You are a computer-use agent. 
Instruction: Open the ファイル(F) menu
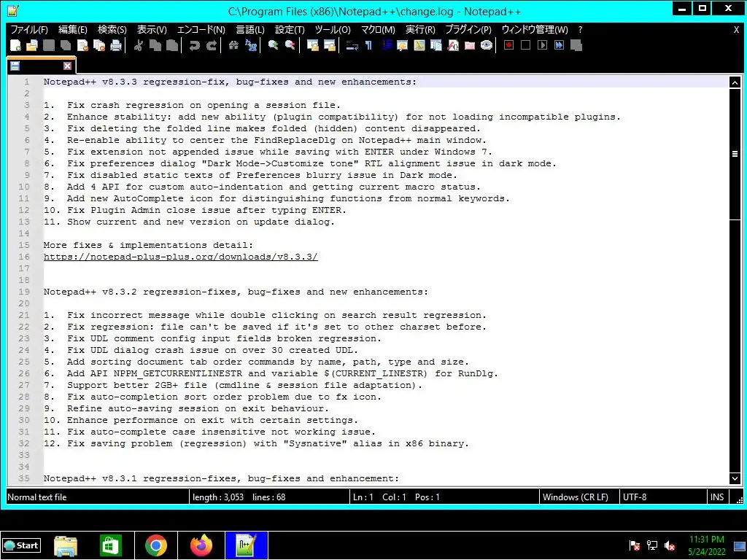point(29,29)
